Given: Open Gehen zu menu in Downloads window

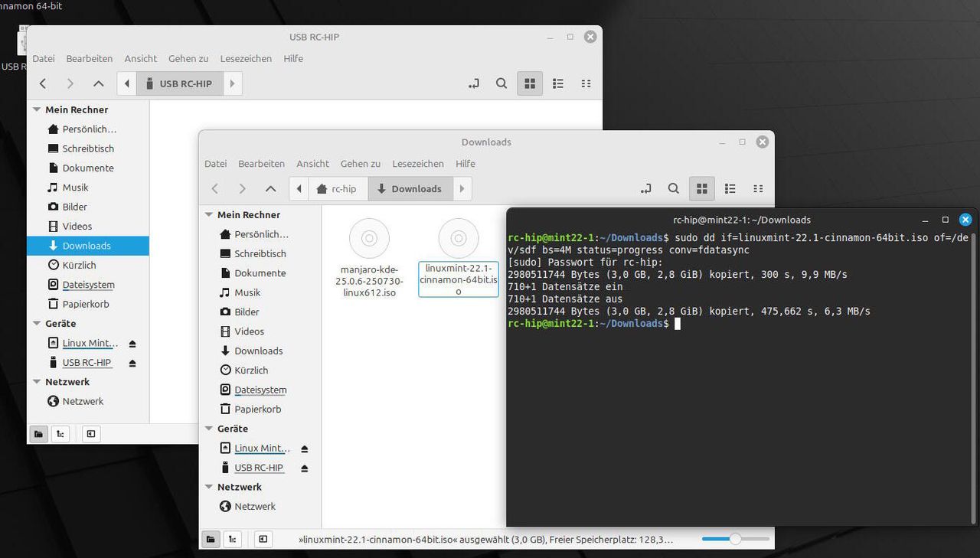Looking at the screenshot, I should (361, 164).
